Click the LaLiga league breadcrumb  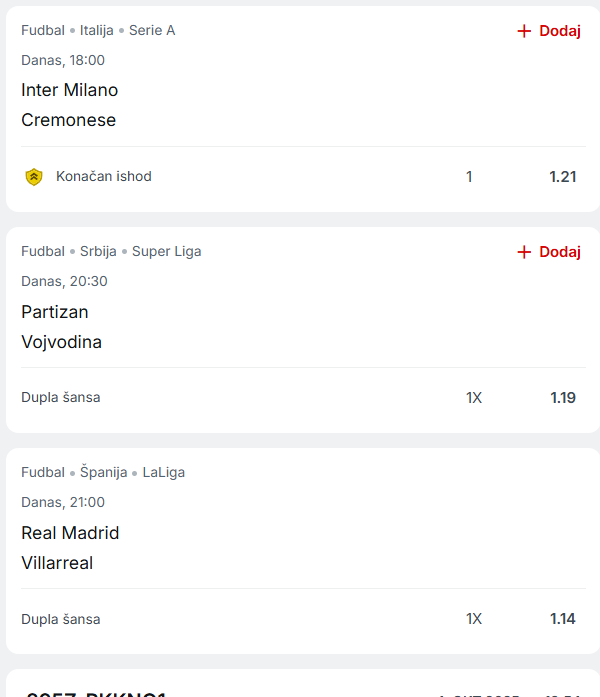[163, 472]
